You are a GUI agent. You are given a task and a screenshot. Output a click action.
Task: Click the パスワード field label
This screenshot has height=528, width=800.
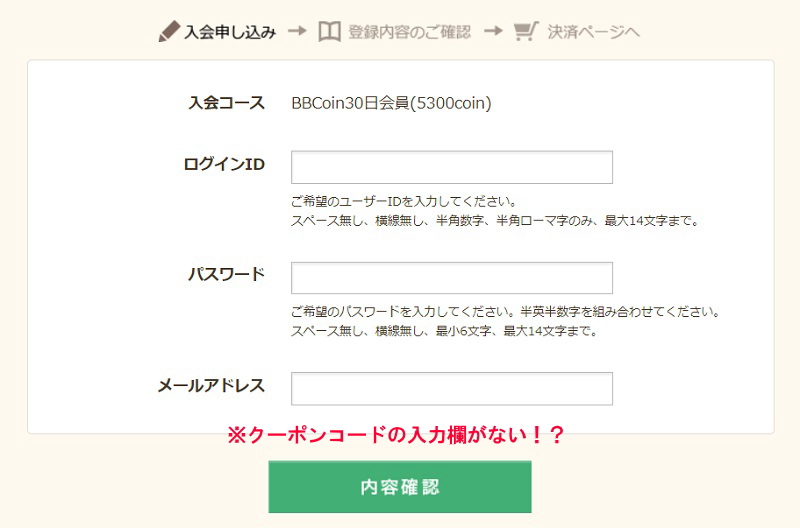[x=227, y=275]
